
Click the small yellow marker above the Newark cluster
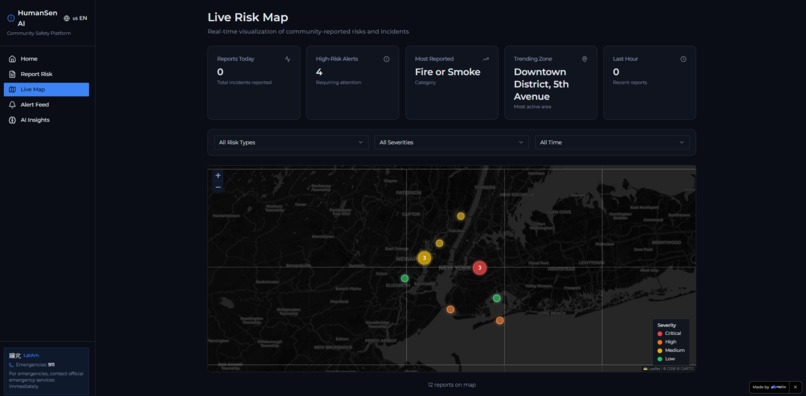[x=439, y=243]
